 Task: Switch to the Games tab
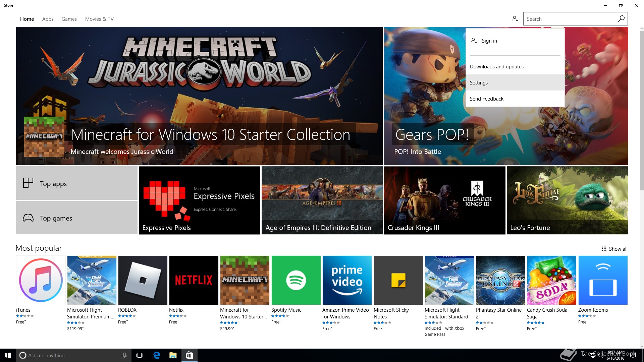69,19
